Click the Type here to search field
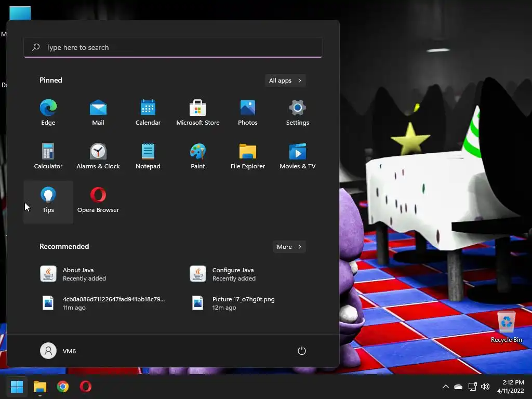This screenshot has width=532, height=399. 173,47
